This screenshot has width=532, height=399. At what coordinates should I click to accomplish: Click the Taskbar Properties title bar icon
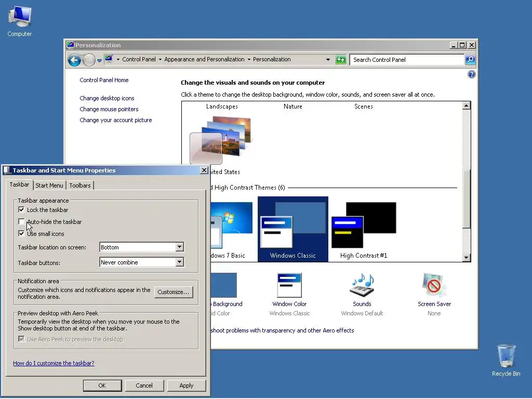pyautogui.click(x=7, y=170)
